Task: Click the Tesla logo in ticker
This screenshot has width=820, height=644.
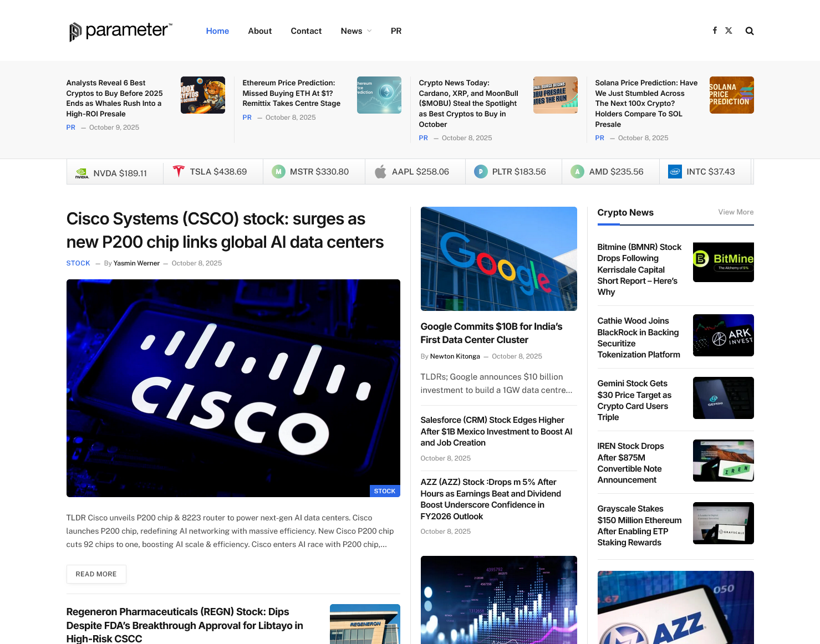Action: (179, 172)
